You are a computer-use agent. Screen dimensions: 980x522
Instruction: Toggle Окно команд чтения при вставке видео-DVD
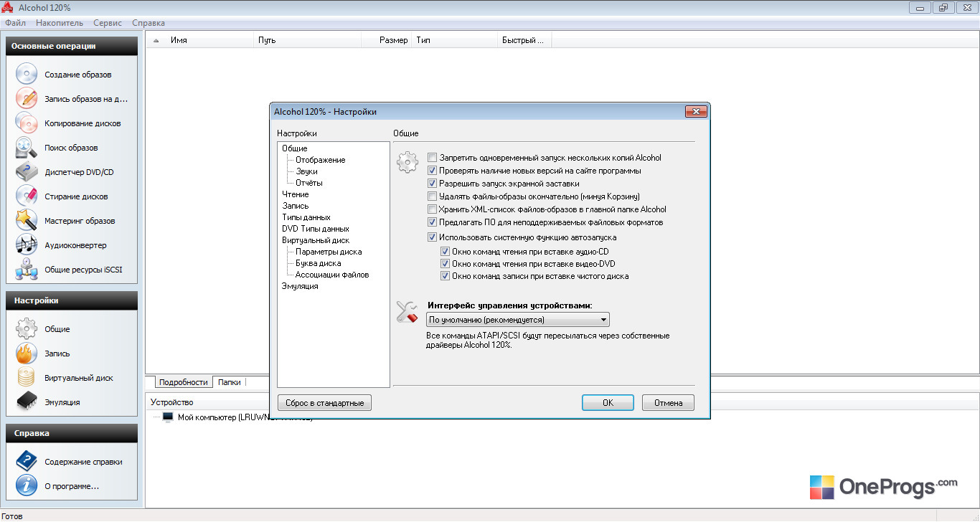coord(446,264)
